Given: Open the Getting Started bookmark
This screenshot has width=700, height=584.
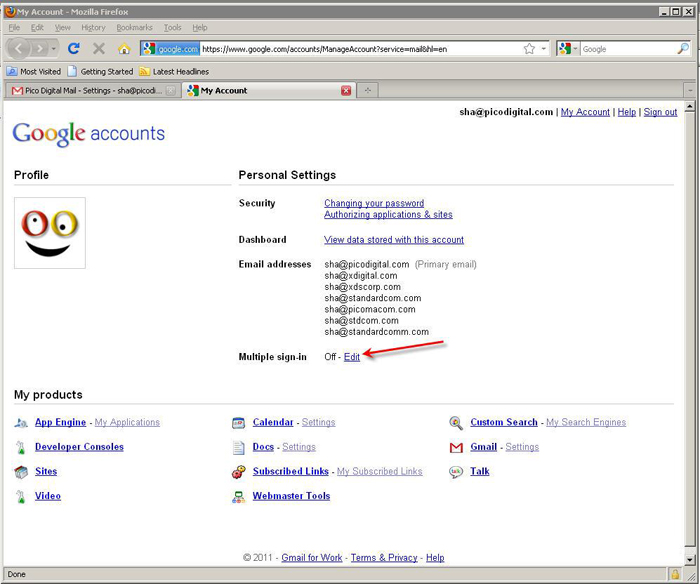Looking at the screenshot, I should tap(100, 71).
